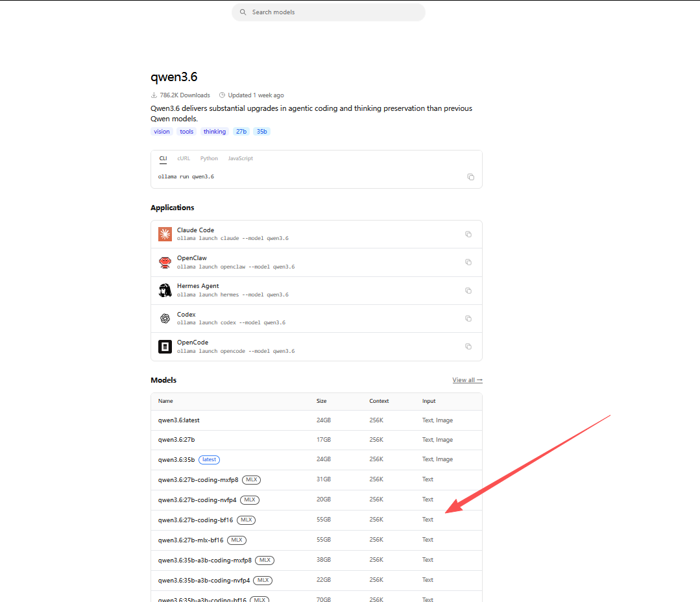Click ollama launch codex command text
This screenshot has height=602, width=700.
pyautogui.click(x=231, y=322)
